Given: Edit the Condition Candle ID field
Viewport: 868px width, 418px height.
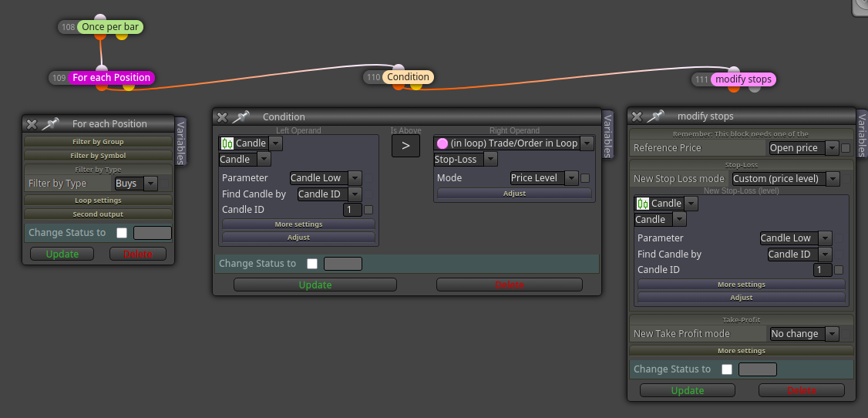Looking at the screenshot, I should (352, 210).
